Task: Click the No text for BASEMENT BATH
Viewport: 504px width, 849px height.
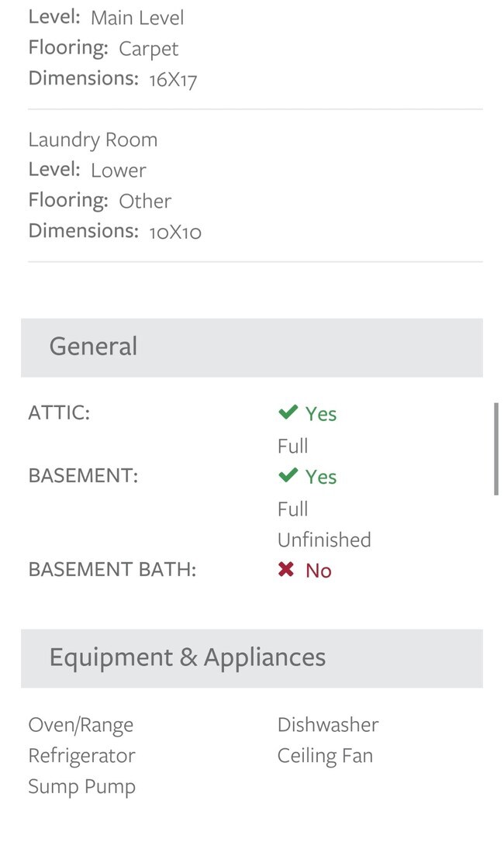Action: (319, 571)
